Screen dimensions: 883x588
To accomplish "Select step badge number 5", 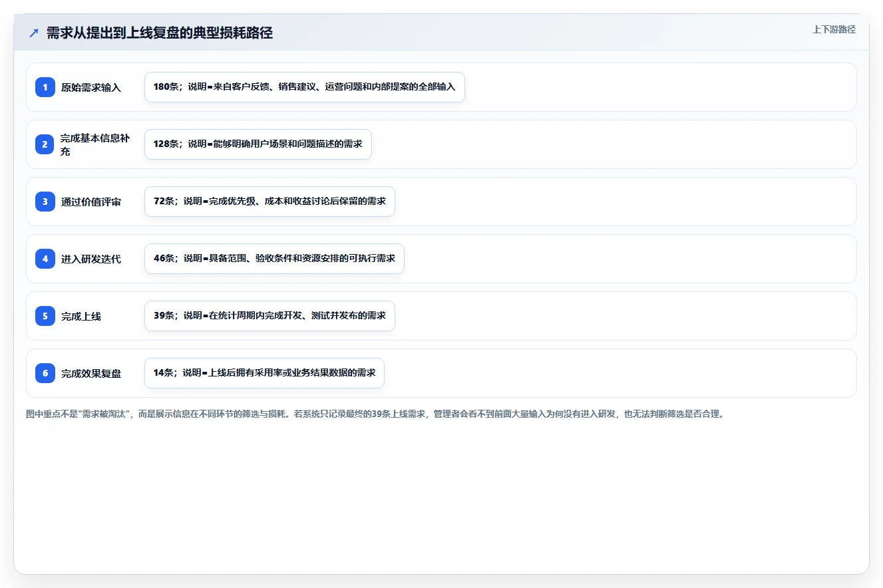I will 45,316.
